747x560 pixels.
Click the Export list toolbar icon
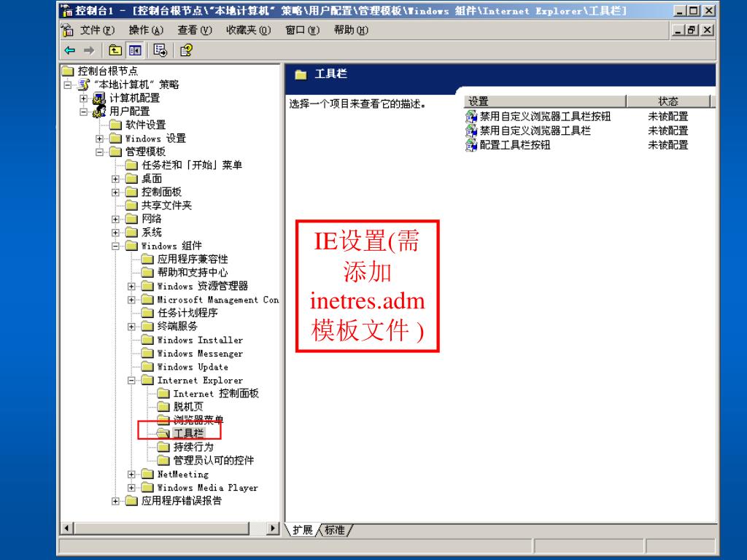coord(160,50)
